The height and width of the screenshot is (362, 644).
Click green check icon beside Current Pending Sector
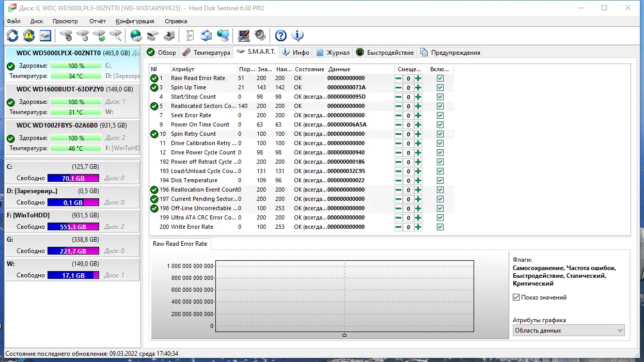click(x=154, y=199)
